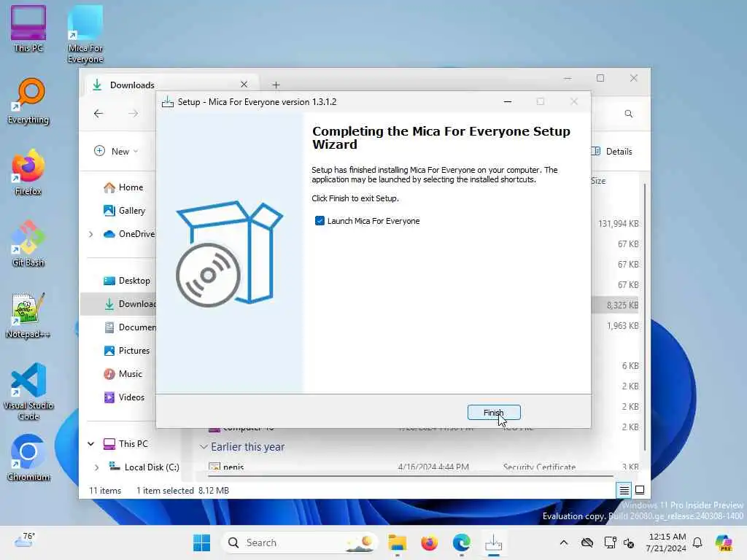747x560 pixels.
Task: Collapse Earlier this year group
Action: click(204, 447)
